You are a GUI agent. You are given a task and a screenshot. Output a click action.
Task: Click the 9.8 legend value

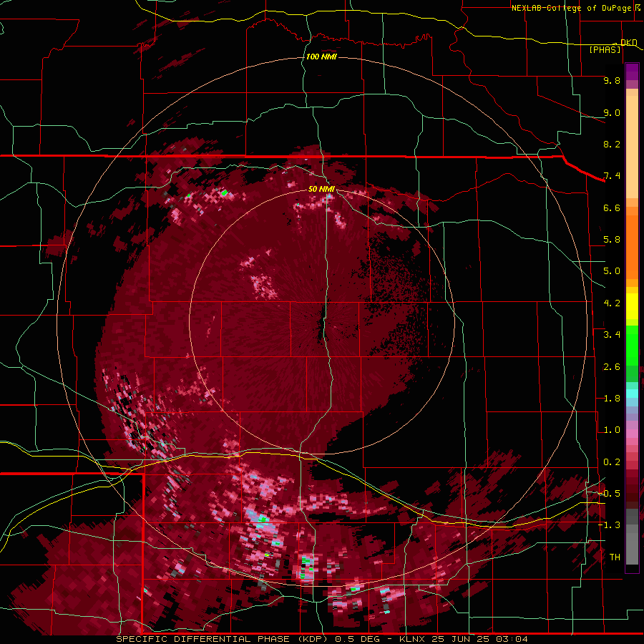click(612, 80)
